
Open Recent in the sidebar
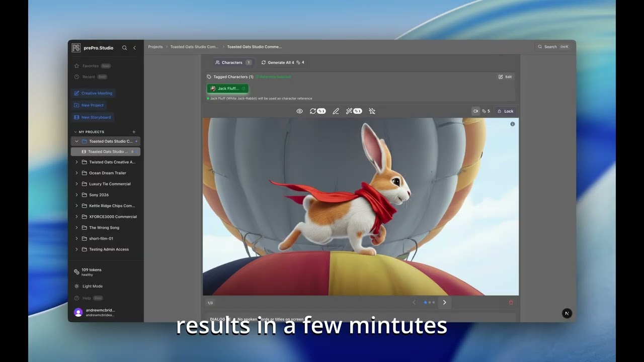tap(91, 77)
